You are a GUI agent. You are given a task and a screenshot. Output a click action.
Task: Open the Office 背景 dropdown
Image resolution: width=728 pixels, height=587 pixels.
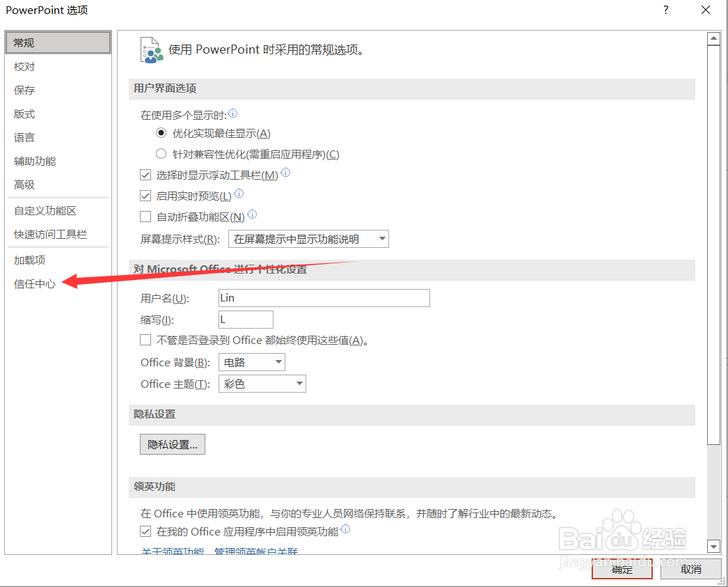coord(252,362)
